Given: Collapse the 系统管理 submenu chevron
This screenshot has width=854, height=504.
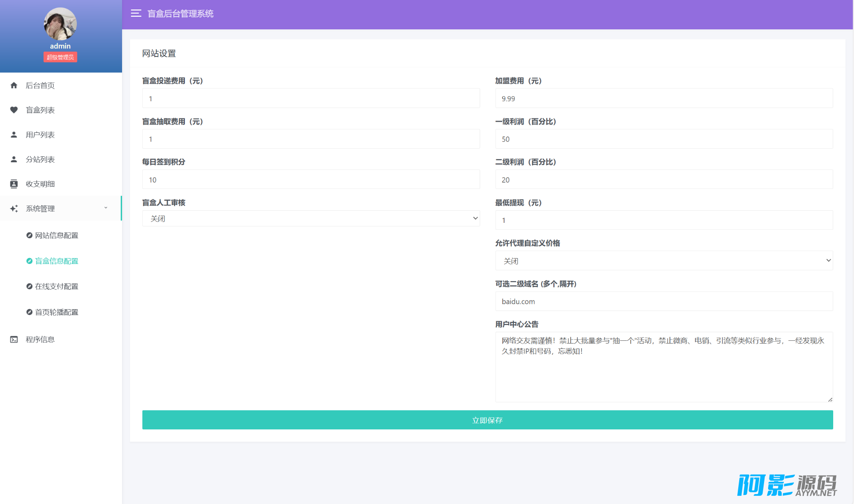Looking at the screenshot, I should coord(106,208).
